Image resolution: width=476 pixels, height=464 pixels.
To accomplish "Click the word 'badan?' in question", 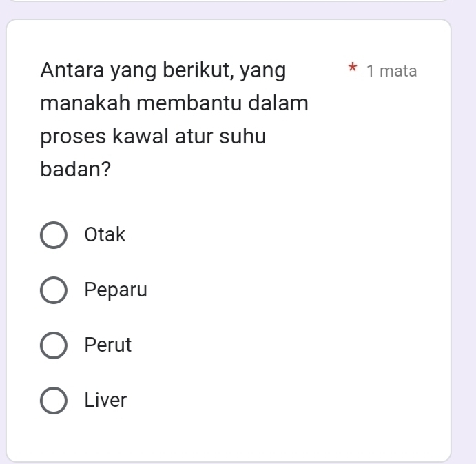I will pyautogui.click(x=76, y=170).
